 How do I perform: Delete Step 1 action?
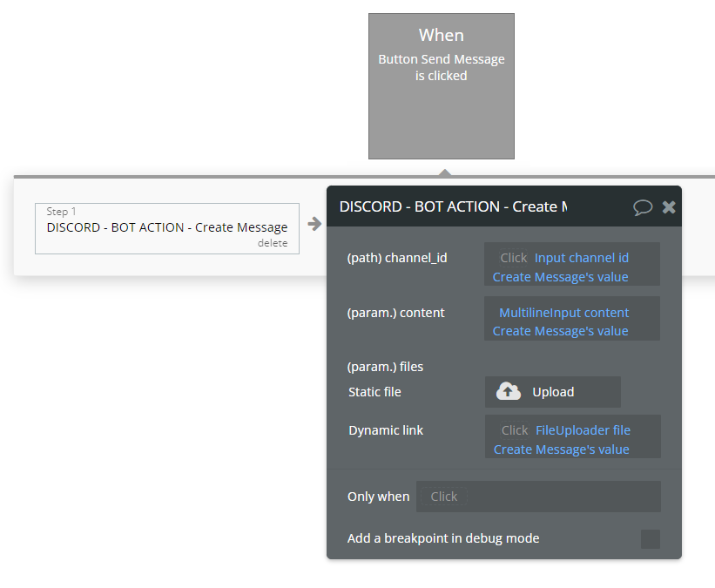(x=273, y=243)
